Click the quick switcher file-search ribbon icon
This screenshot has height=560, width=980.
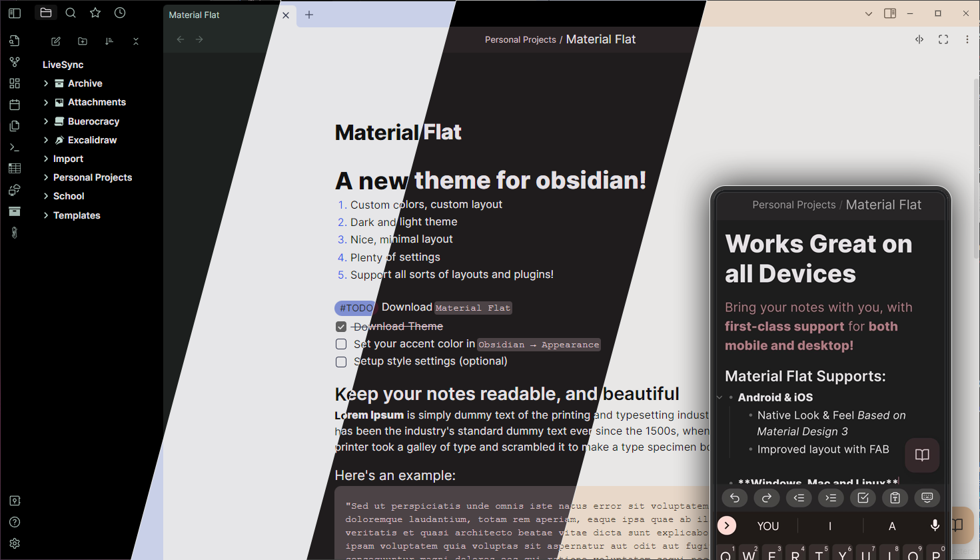15,41
